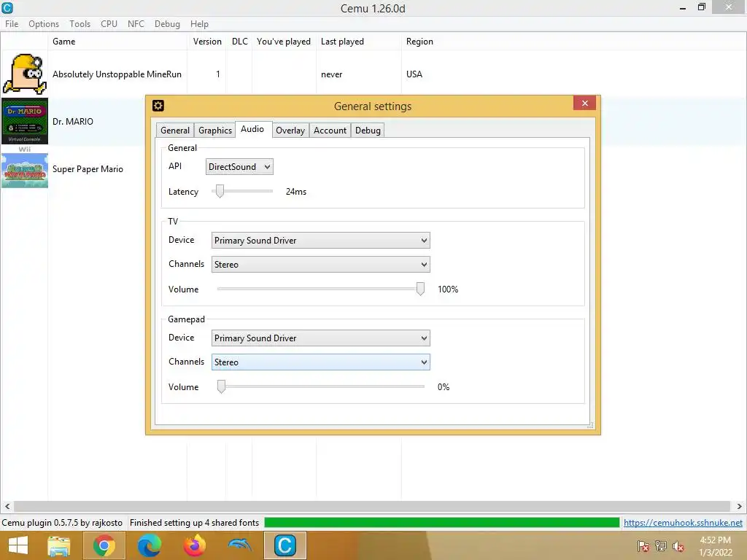Viewport: 747px width, 560px height.
Task: Show the clock and date flyout
Action: click(715, 546)
